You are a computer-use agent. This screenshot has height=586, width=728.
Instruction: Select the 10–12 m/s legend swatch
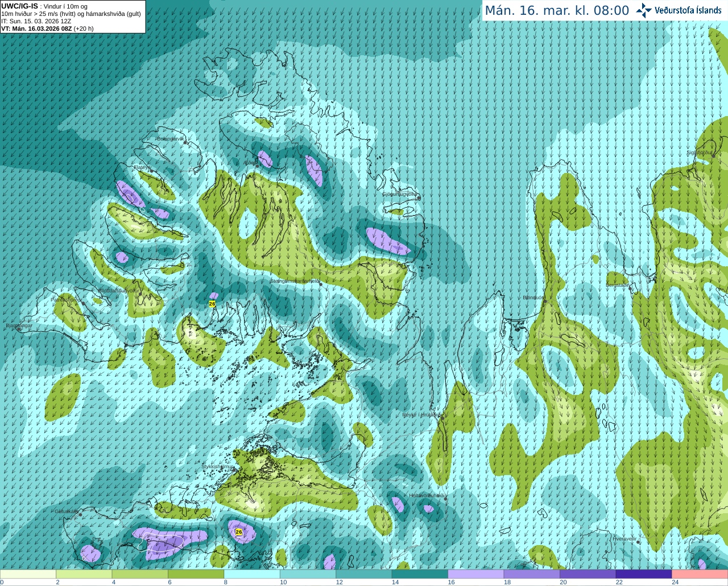click(308, 574)
